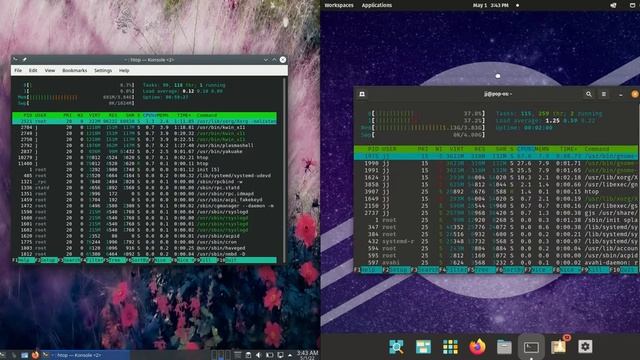Click F3 Search in Konsole htop
Viewport: 640px width, 360px height.
(71, 260)
